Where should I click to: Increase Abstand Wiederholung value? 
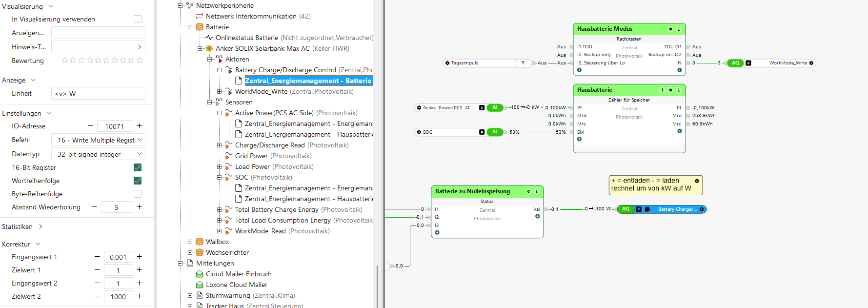(139, 207)
